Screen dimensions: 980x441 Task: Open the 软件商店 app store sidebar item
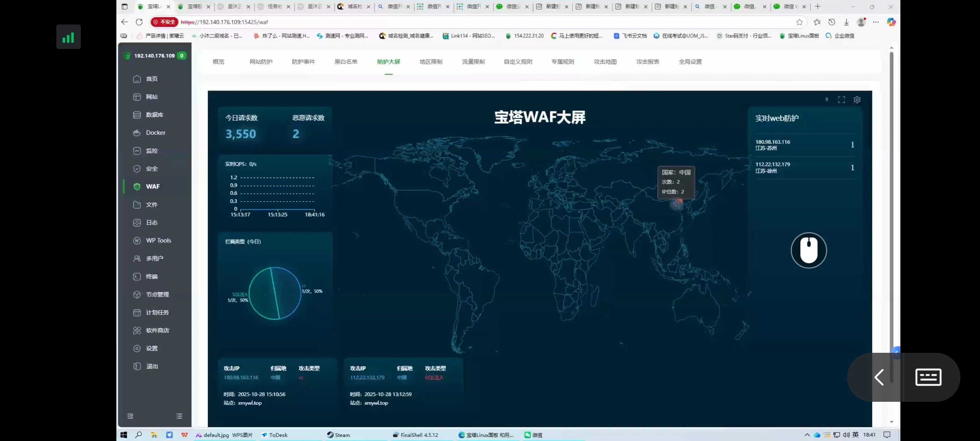coord(157,330)
